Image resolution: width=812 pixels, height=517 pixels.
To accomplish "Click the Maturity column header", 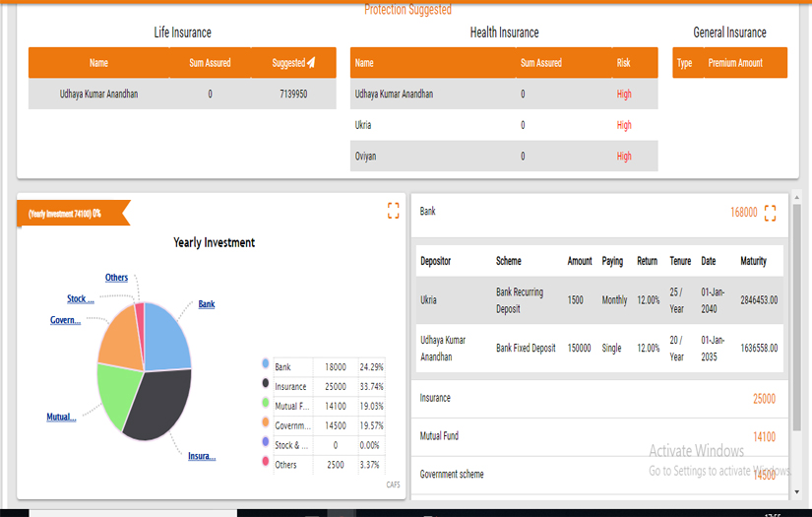I will coord(753,261).
